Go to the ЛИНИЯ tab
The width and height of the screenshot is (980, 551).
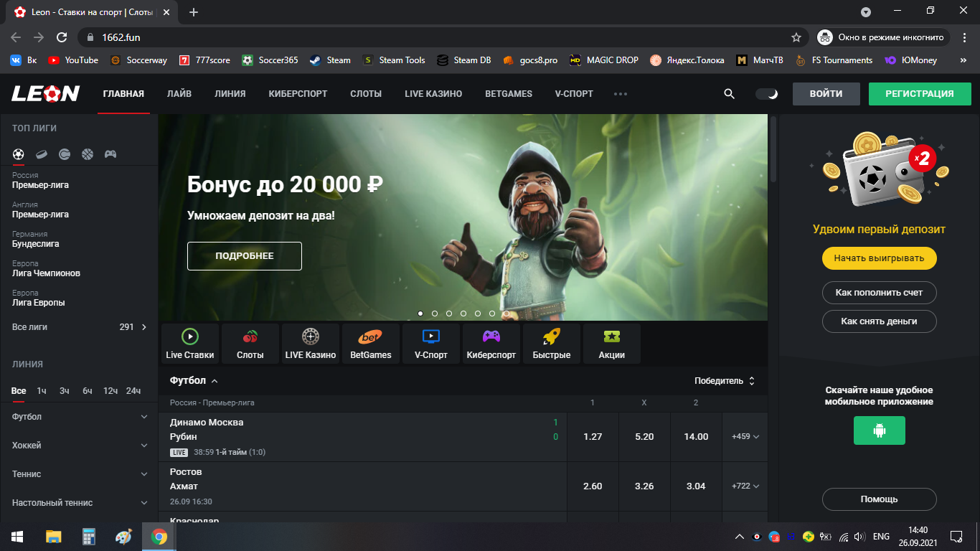pyautogui.click(x=230, y=94)
